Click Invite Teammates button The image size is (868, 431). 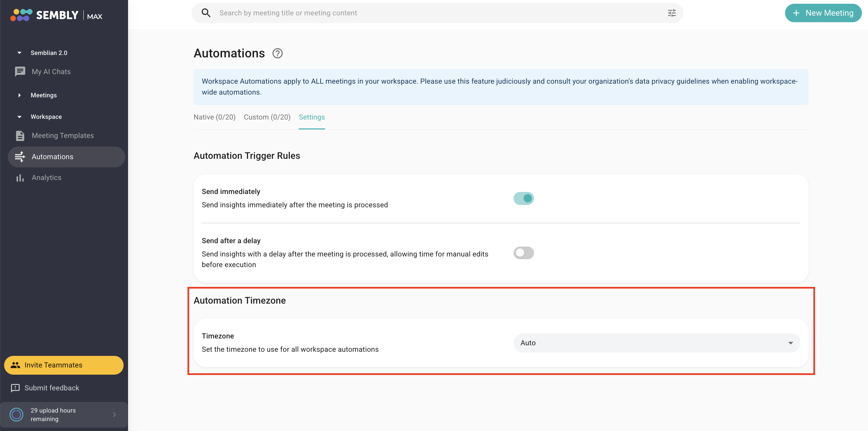(x=64, y=365)
